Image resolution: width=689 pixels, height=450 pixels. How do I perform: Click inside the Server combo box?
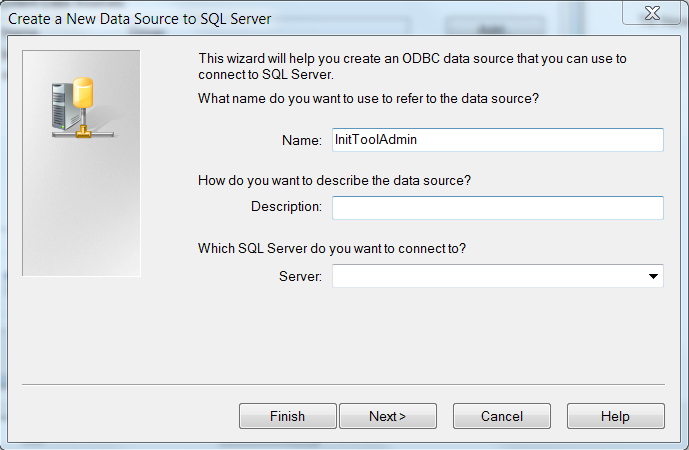point(487,276)
